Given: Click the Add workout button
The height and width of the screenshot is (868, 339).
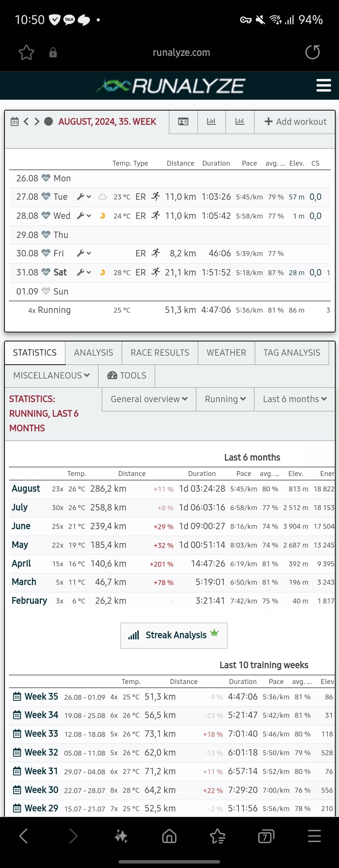Looking at the screenshot, I should tap(295, 122).
